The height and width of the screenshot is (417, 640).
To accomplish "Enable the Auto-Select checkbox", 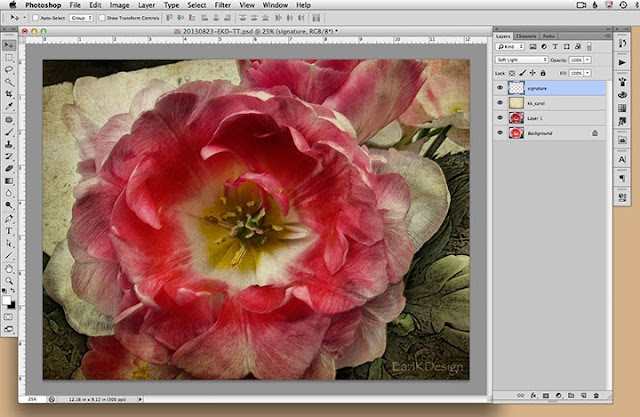I will [x=33, y=19].
